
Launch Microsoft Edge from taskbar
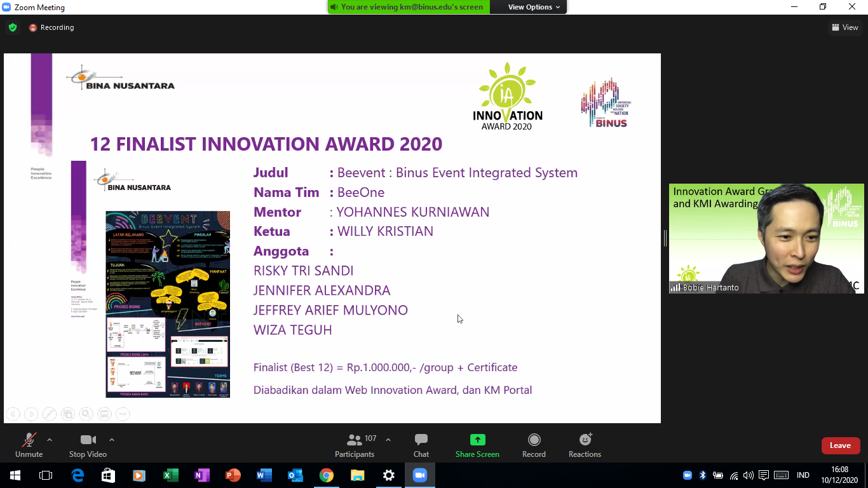click(x=78, y=475)
